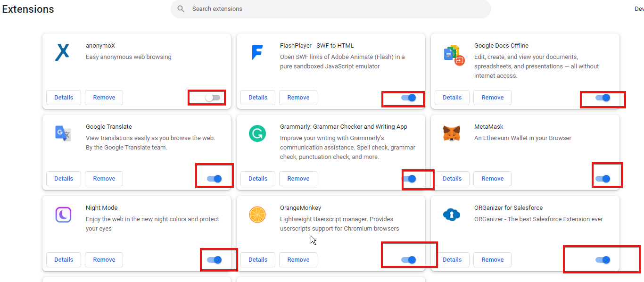
Task: Click the Extensions page heading
Action: pos(28,9)
